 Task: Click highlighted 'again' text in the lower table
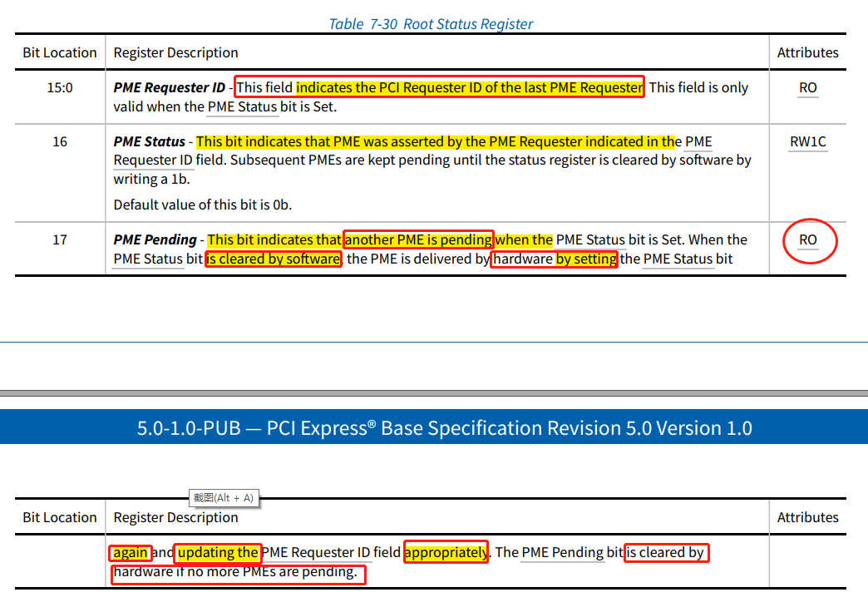pyautogui.click(x=131, y=552)
